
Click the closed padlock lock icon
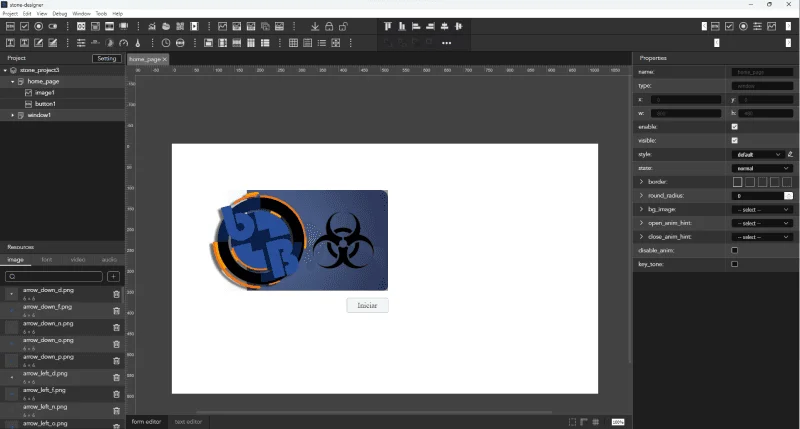coord(329,27)
